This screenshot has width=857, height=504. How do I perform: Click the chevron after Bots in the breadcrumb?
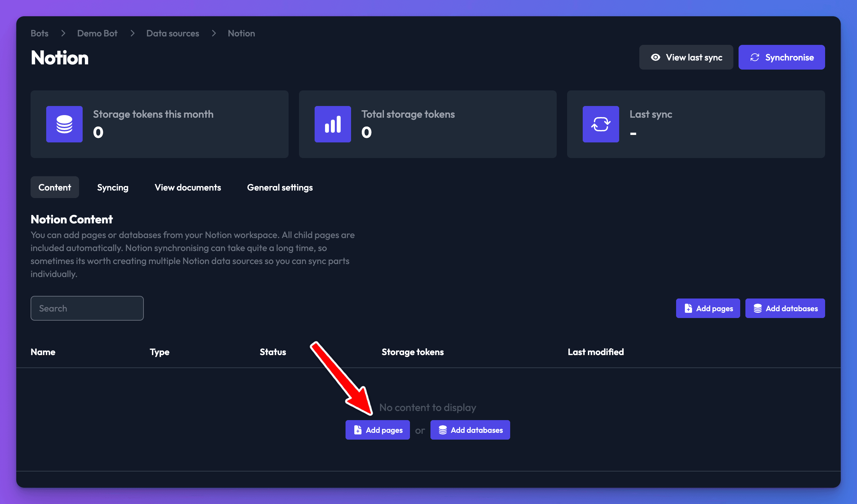pos(63,33)
